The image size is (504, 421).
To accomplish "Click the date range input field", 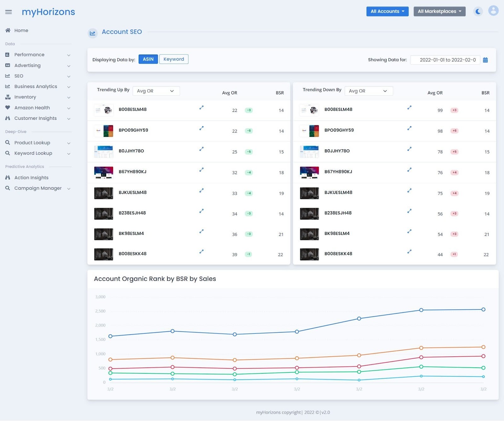I will click(x=445, y=60).
